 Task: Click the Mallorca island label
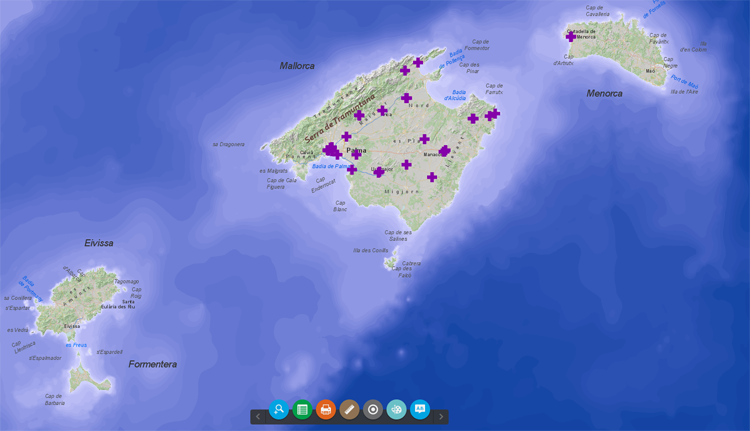pyautogui.click(x=297, y=66)
